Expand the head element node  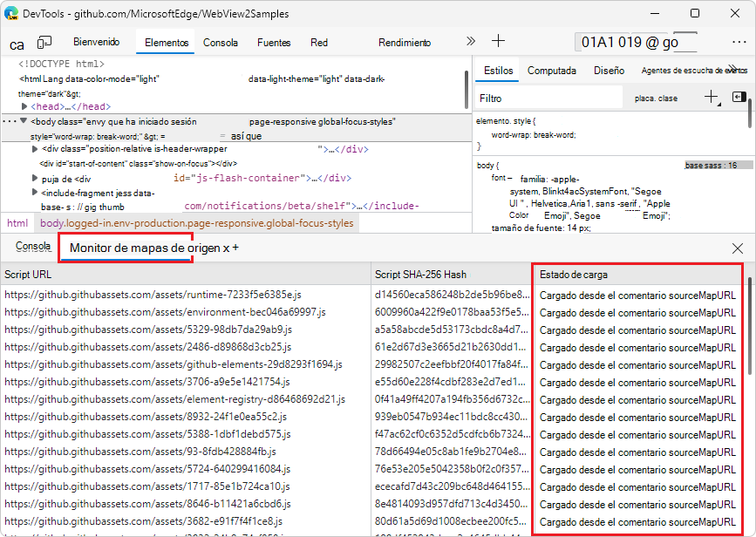click(24, 106)
